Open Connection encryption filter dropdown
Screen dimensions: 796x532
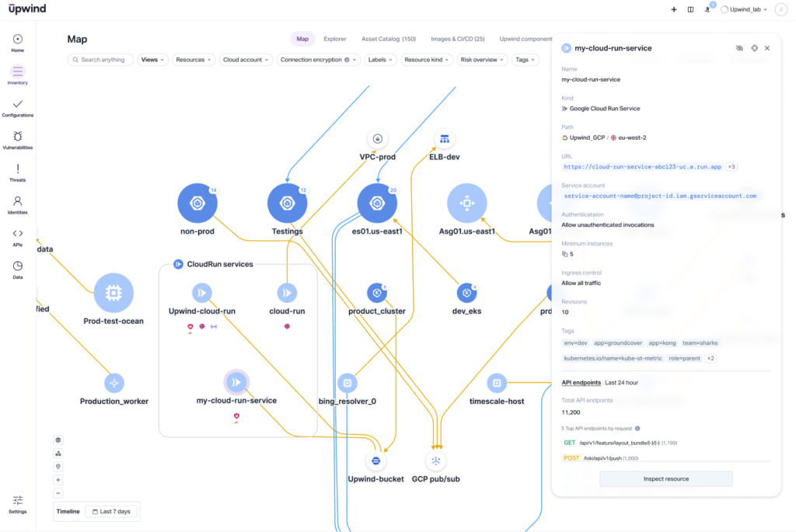[318, 60]
